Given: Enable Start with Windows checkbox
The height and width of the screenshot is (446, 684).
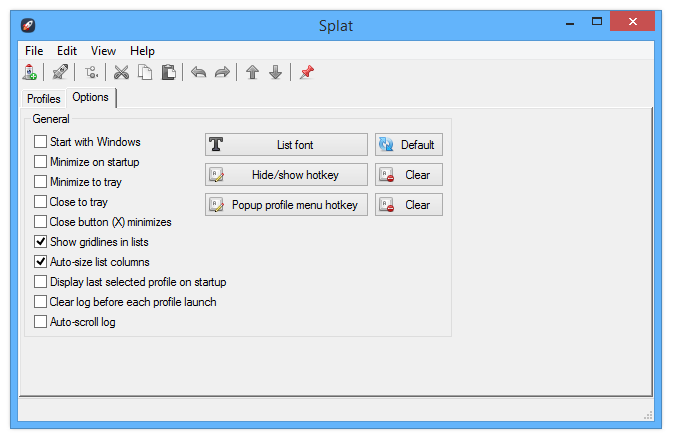Looking at the screenshot, I should [x=41, y=142].
